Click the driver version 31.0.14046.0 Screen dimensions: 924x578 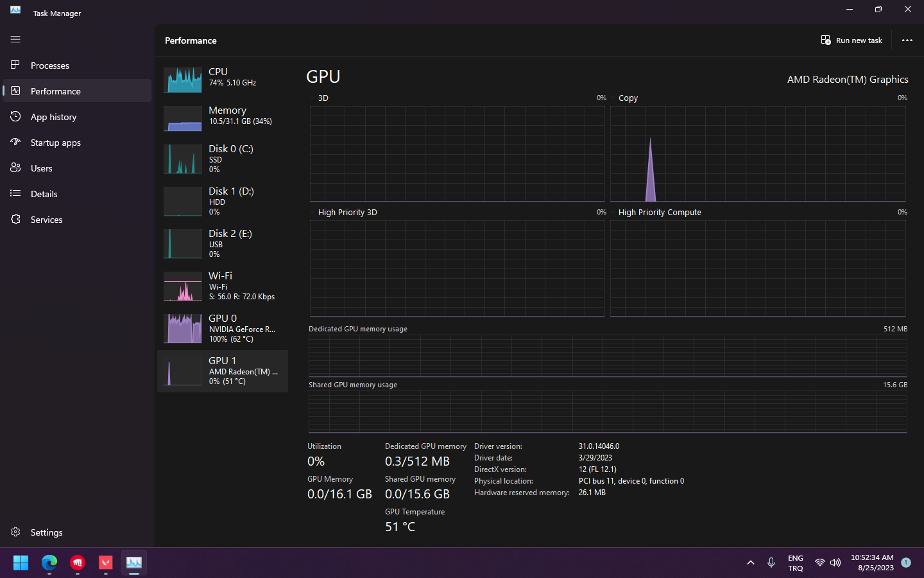coord(599,446)
